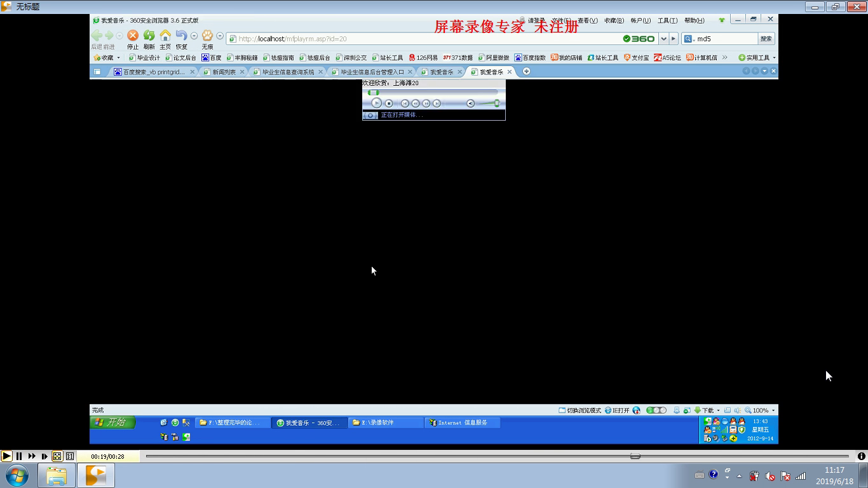Open the info icon at timeline end

click(861, 456)
